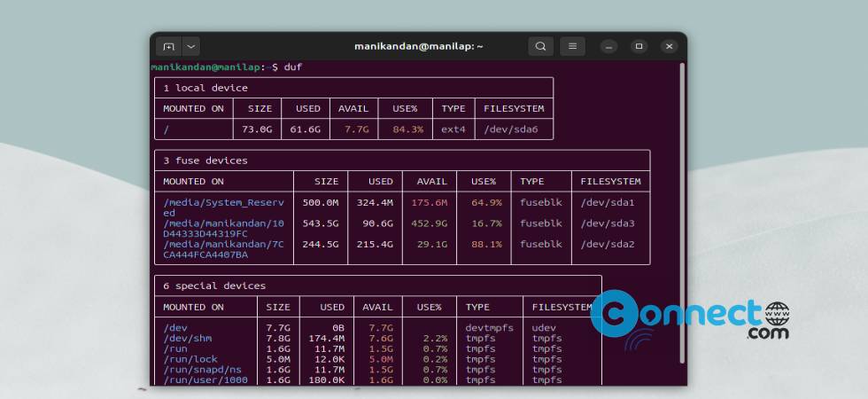This screenshot has height=399, width=868.
Task: Select the heading 6 special devices
Action: pos(214,286)
